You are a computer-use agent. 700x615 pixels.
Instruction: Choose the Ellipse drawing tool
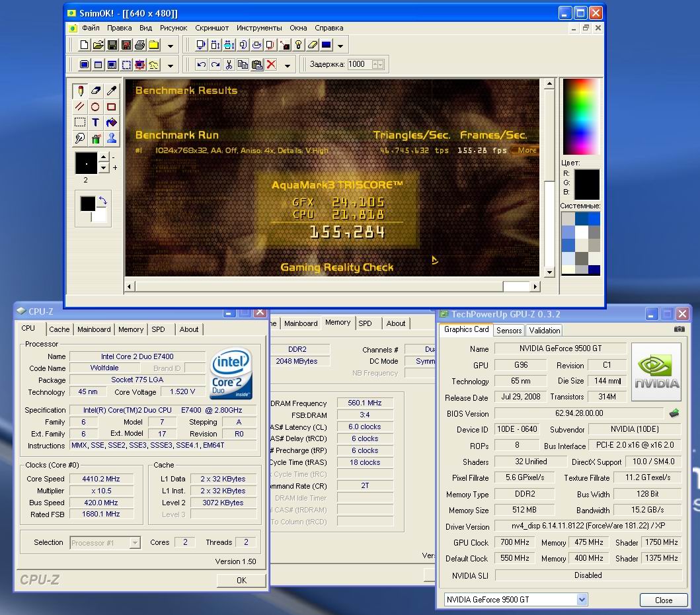pyautogui.click(x=96, y=106)
